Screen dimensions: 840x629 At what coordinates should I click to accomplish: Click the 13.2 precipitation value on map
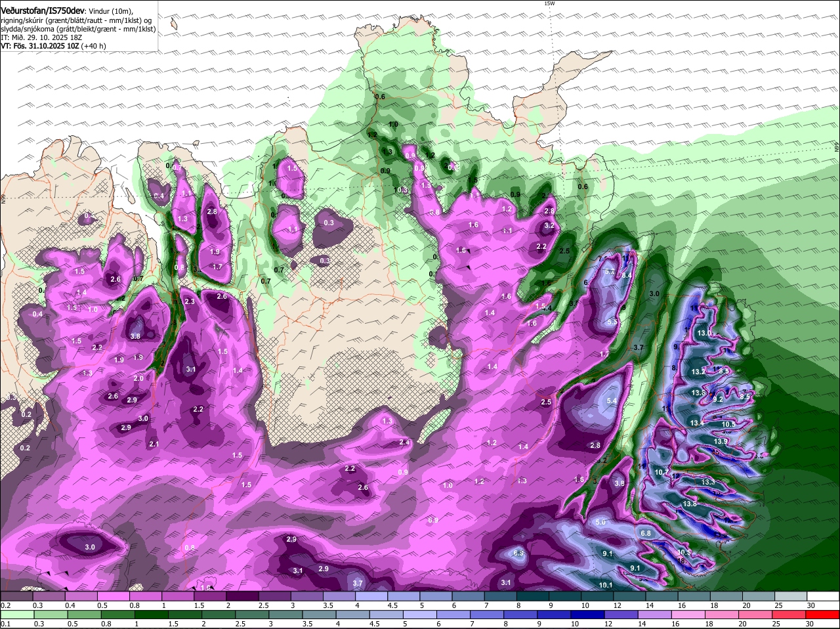[698, 372]
